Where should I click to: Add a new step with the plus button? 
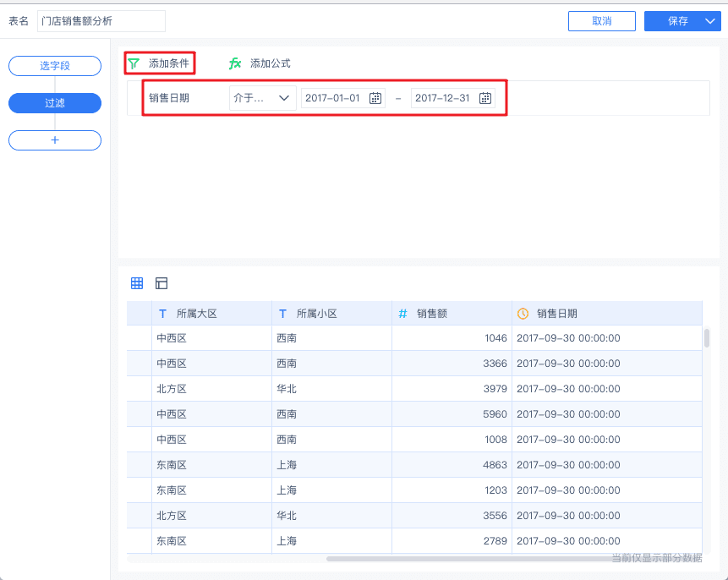55,140
